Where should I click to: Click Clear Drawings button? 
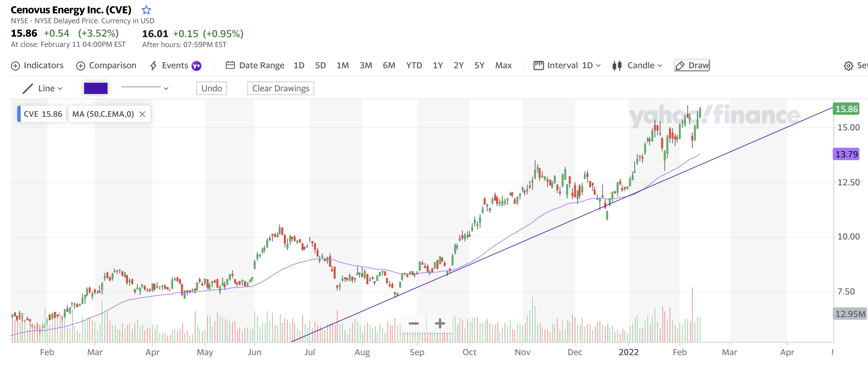281,88
